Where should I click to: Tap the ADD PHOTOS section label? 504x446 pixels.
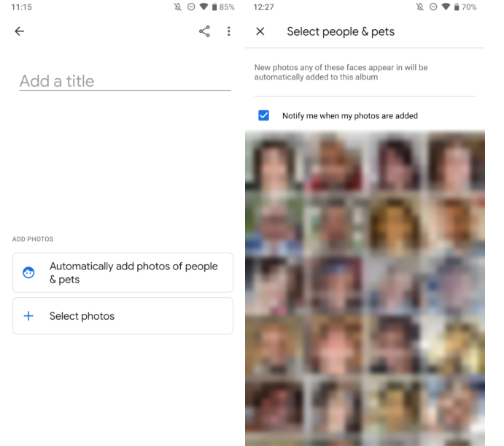click(33, 239)
